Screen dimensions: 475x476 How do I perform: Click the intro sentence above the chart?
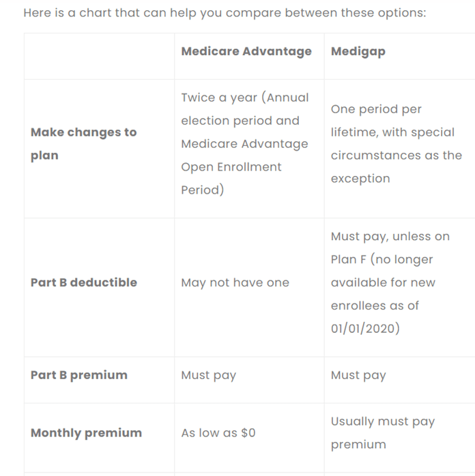tap(225, 13)
